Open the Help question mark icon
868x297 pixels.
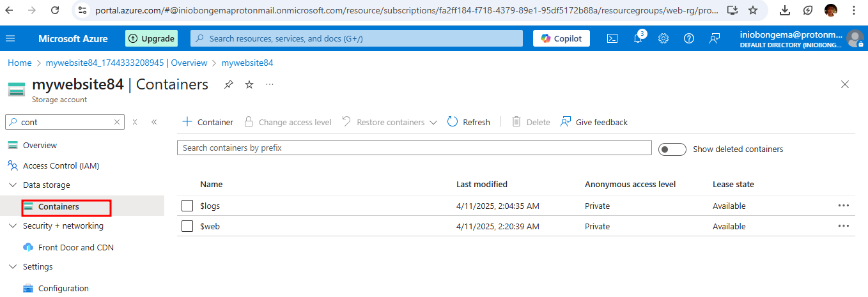tap(689, 38)
